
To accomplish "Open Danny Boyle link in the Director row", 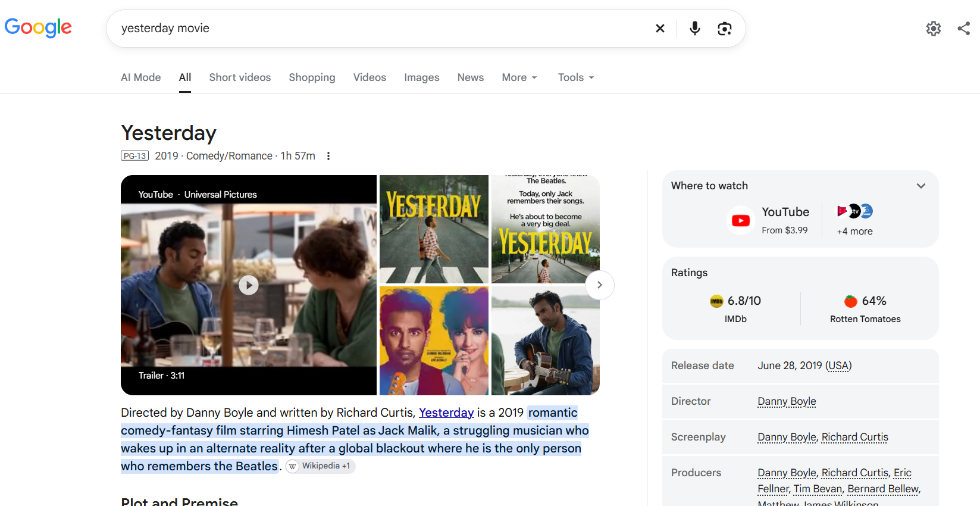I will pyautogui.click(x=787, y=401).
